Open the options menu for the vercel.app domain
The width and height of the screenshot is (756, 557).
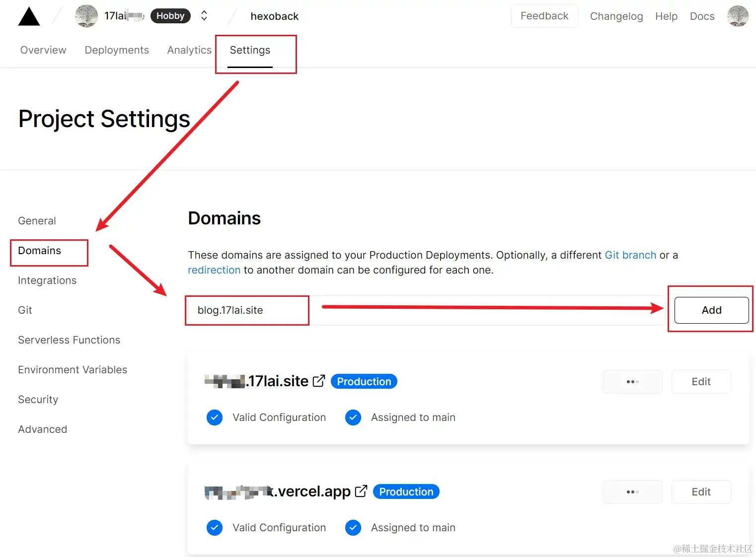[632, 491]
